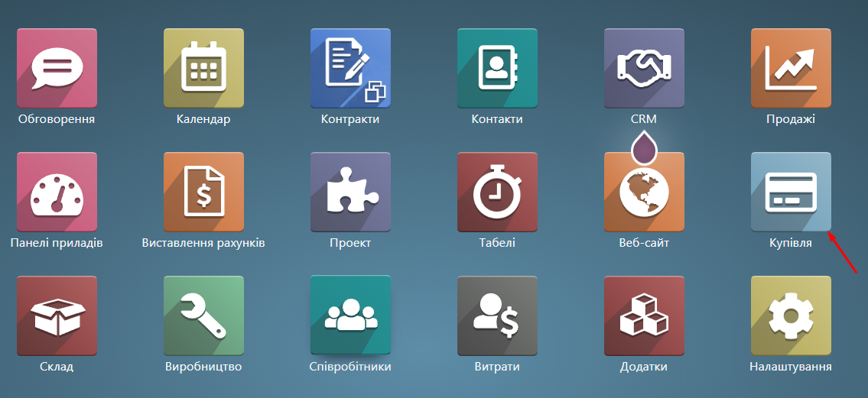868x398 pixels.
Task: Open the Співробітники employees icon
Action: pyautogui.click(x=350, y=315)
